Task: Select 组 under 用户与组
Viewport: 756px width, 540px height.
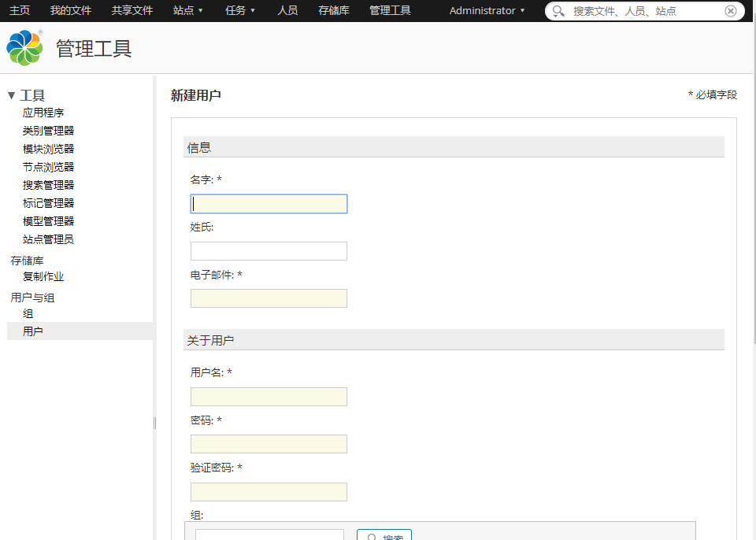Action: click(x=28, y=313)
